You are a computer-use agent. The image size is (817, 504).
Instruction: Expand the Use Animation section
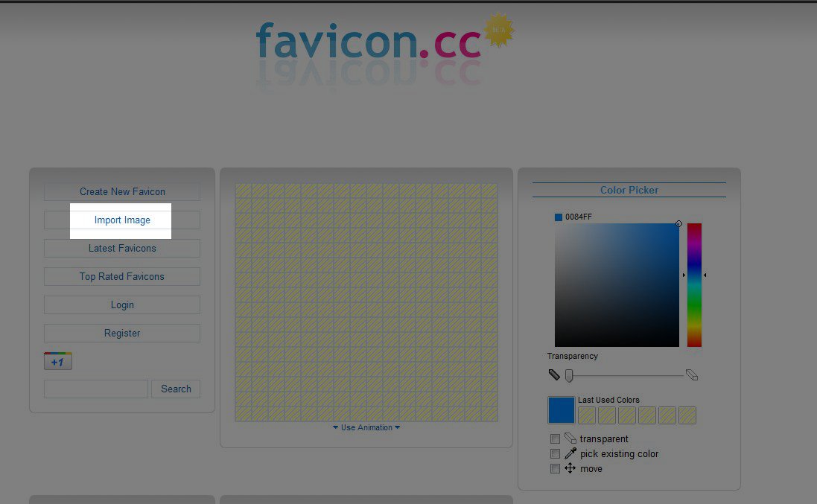pos(366,427)
